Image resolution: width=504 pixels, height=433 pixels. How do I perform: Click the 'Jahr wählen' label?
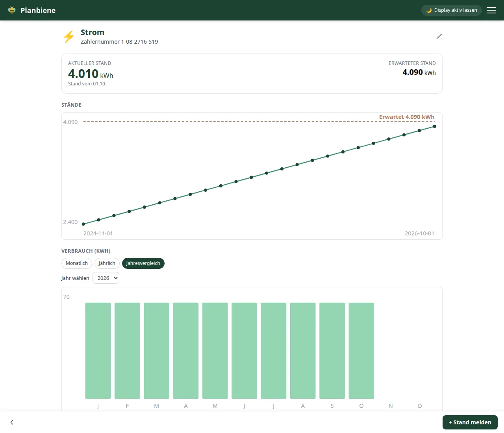(75, 278)
